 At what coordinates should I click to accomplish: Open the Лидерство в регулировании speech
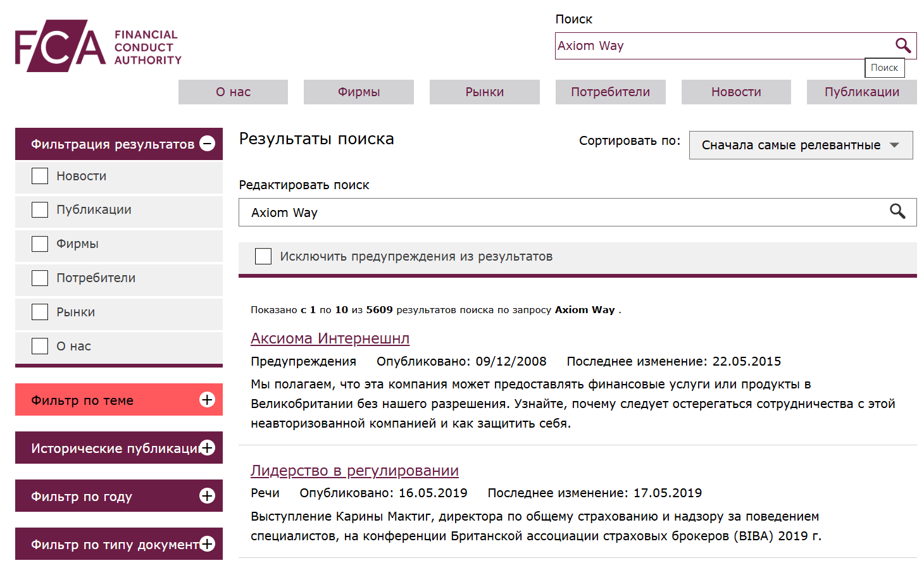[x=354, y=470]
